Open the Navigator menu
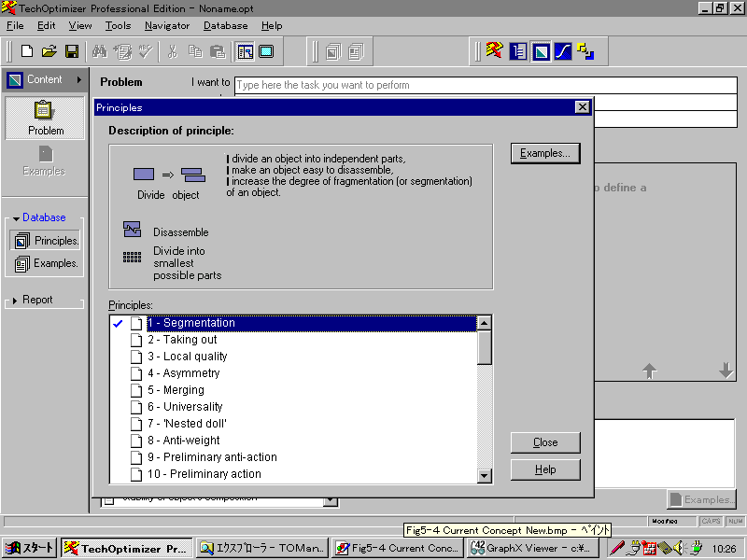The width and height of the screenshot is (747, 560). pos(167,26)
